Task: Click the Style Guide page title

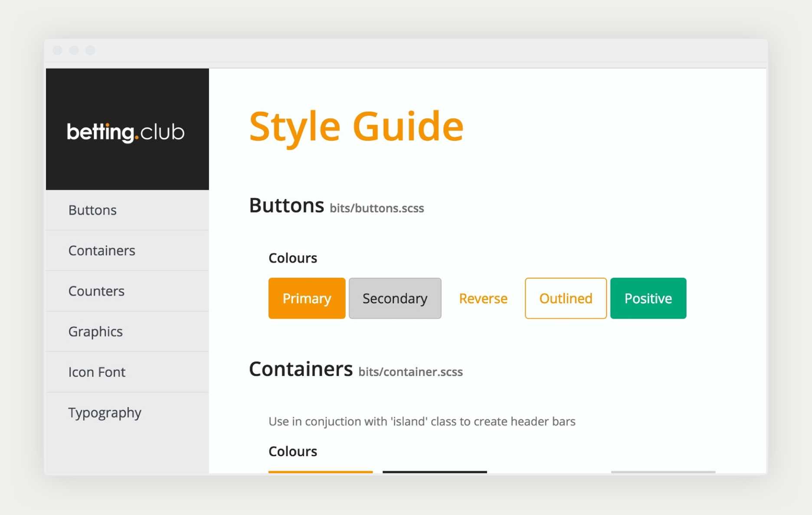Action: pos(356,127)
